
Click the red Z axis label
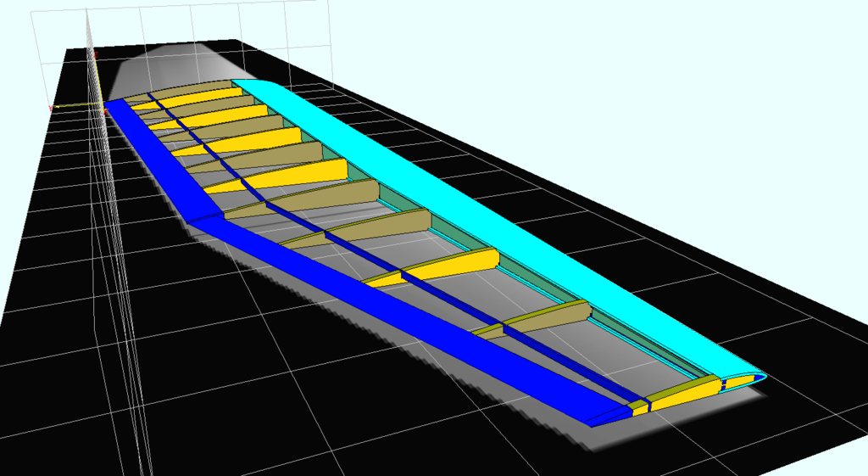pyautogui.click(x=95, y=54)
